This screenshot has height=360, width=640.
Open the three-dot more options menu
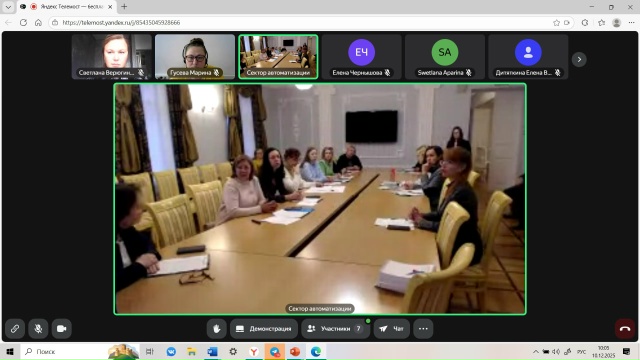click(x=423, y=329)
